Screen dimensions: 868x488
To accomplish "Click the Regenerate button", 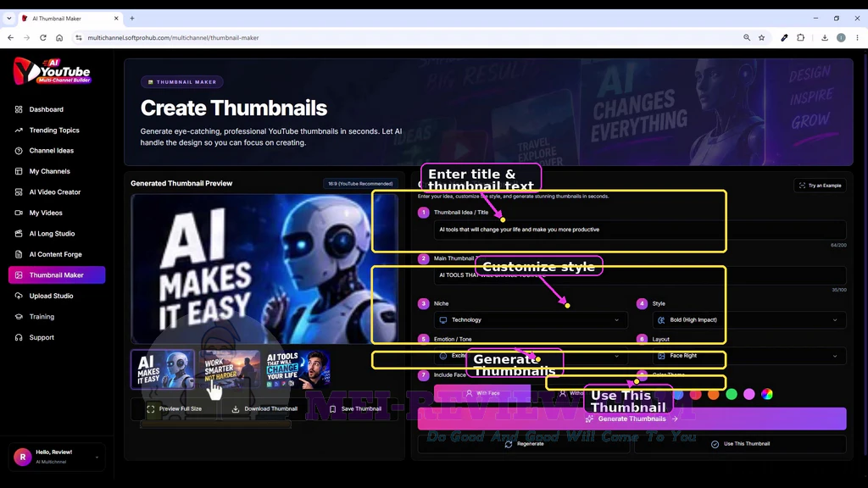I will click(524, 444).
